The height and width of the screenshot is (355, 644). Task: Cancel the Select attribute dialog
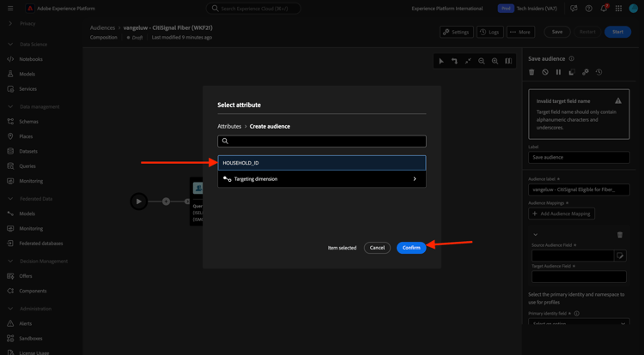[x=377, y=248]
